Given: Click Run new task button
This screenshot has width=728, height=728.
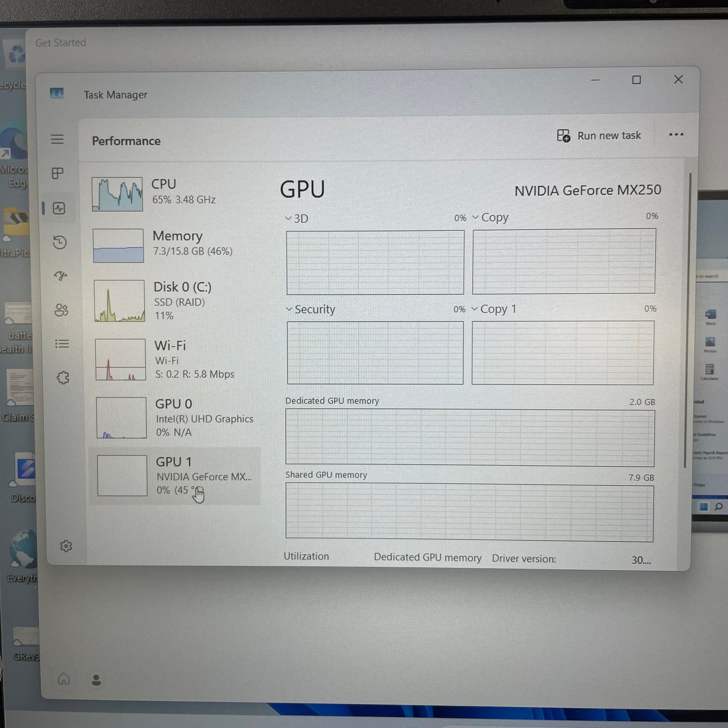Looking at the screenshot, I should 599,135.
